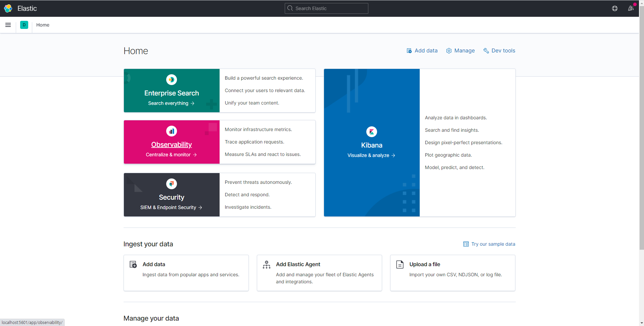644x326 pixels.
Task: Click the Upload a file document icon
Action: (x=400, y=264)
